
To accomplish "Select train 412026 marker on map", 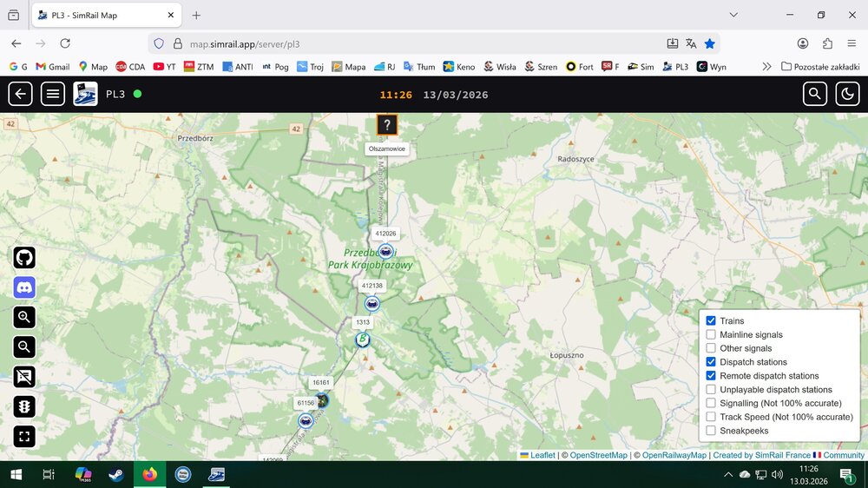I will 385,250.
